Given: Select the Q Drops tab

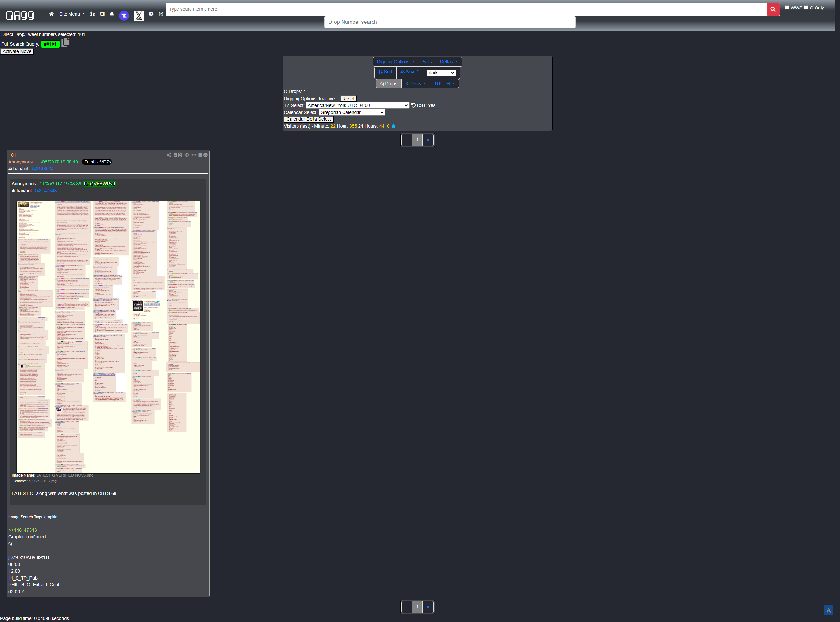Looking at the screenshot, I should 389,84.
